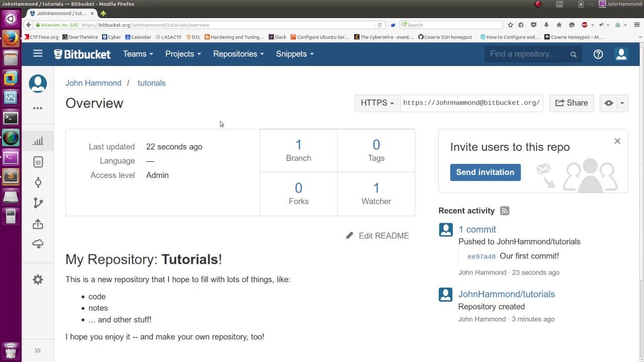Expand the sidebar with double chevron

[38, 350]
